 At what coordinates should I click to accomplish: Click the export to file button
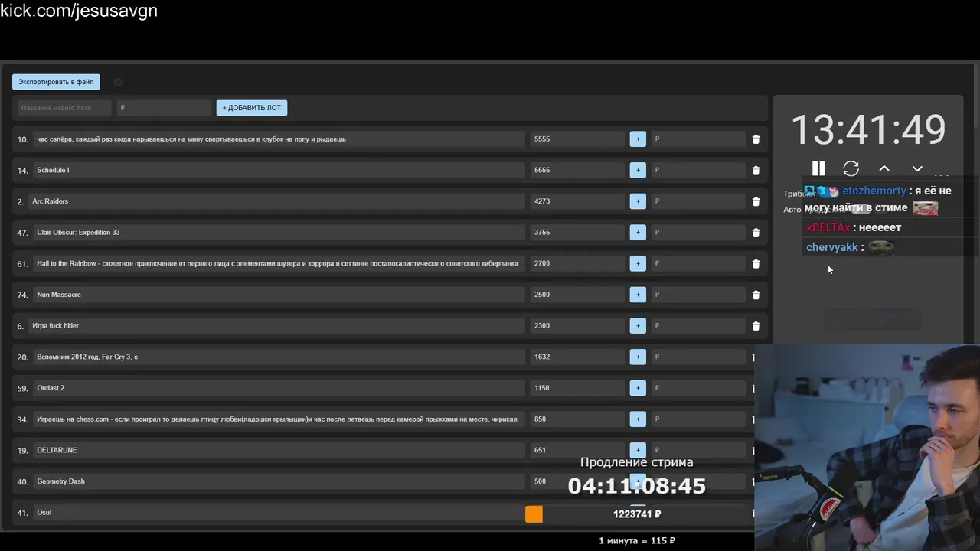coord(56,82)
